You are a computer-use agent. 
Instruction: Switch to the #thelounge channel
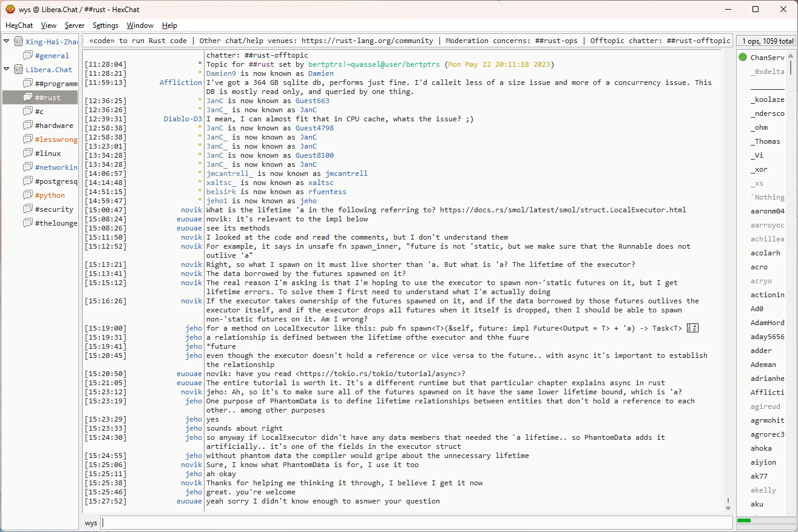[x=56, y=223]
